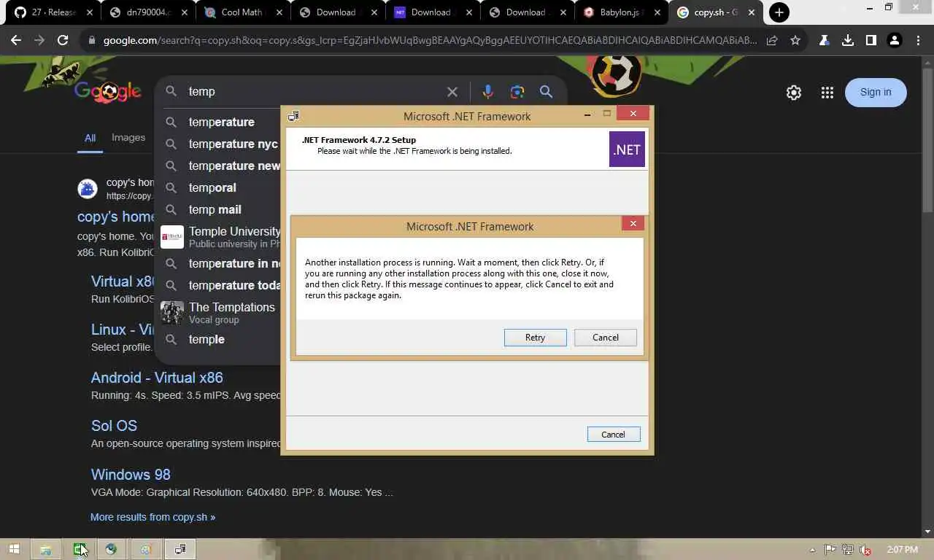Switch to the dn790004 tab
Screen dimensions: 934x560
pos(149,12)
